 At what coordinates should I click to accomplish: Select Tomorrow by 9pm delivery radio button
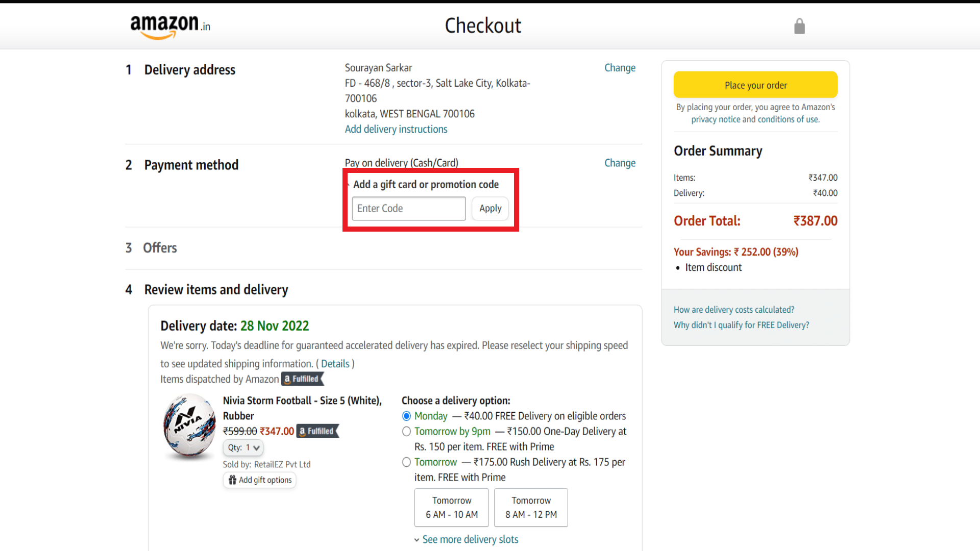(405, 431)
